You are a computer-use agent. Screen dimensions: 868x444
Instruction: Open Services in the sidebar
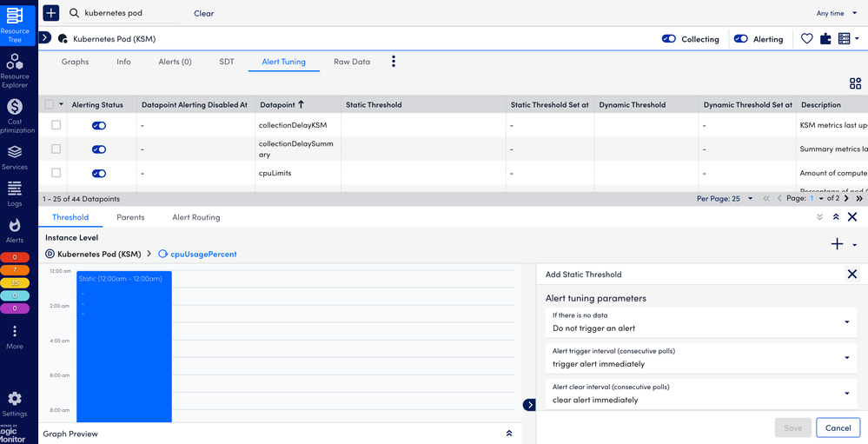click(15, 157)
